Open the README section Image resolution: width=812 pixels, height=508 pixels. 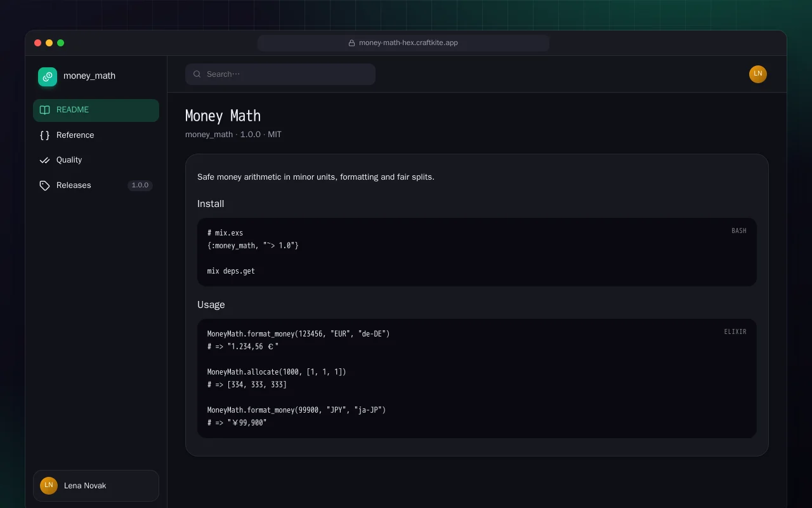96,110
